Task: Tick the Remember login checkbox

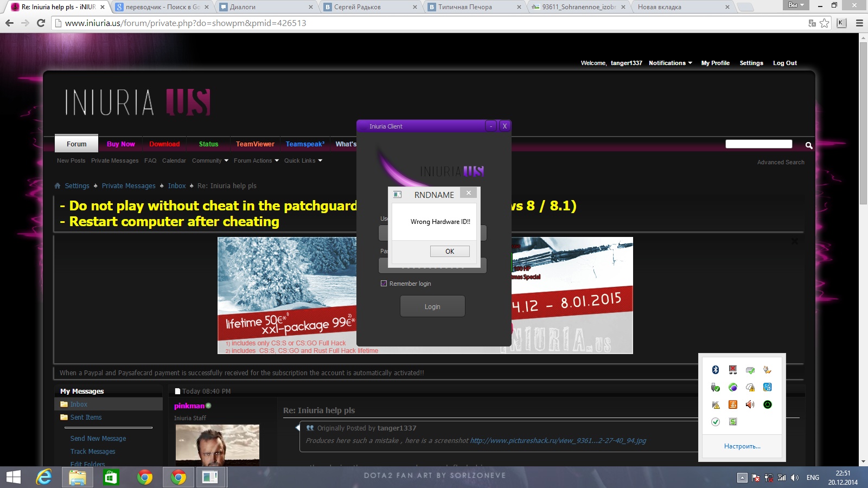Action: [x=384, y=284]
